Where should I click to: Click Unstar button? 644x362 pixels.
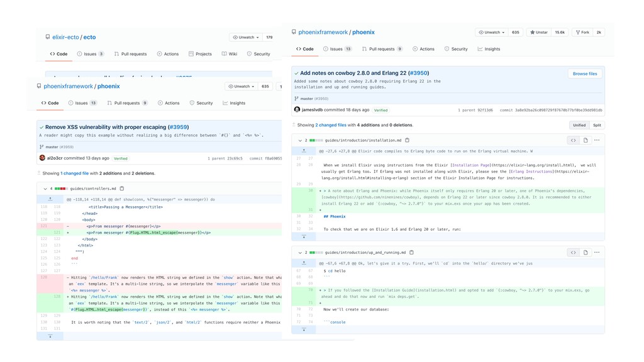(x=539, y=33)
